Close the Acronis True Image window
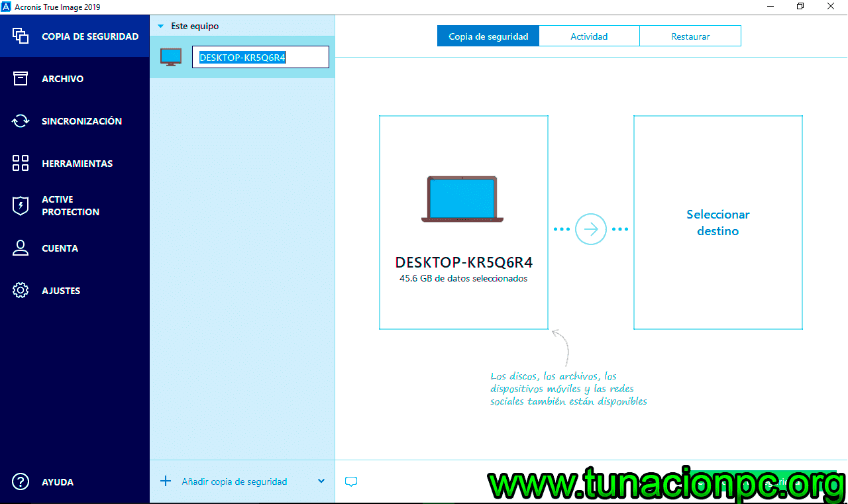The height and width of the screenshot is (504, 848). tap(831, 7)
